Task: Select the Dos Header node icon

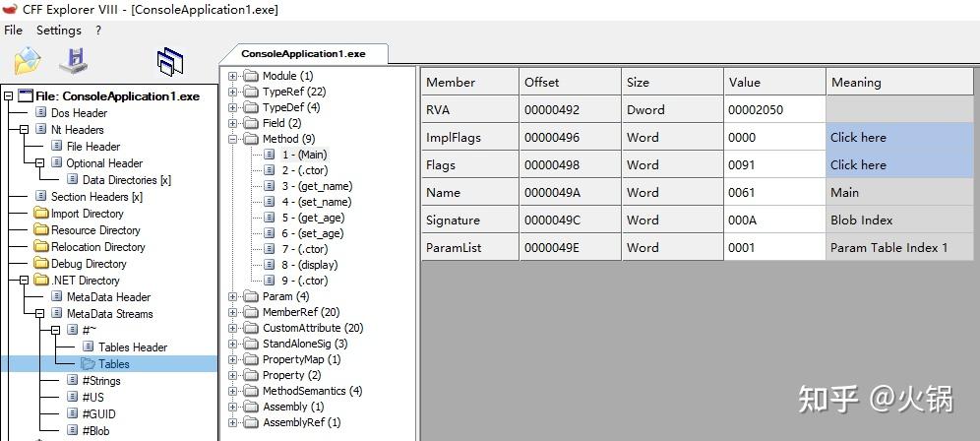Action: click(x=41, y=113)
